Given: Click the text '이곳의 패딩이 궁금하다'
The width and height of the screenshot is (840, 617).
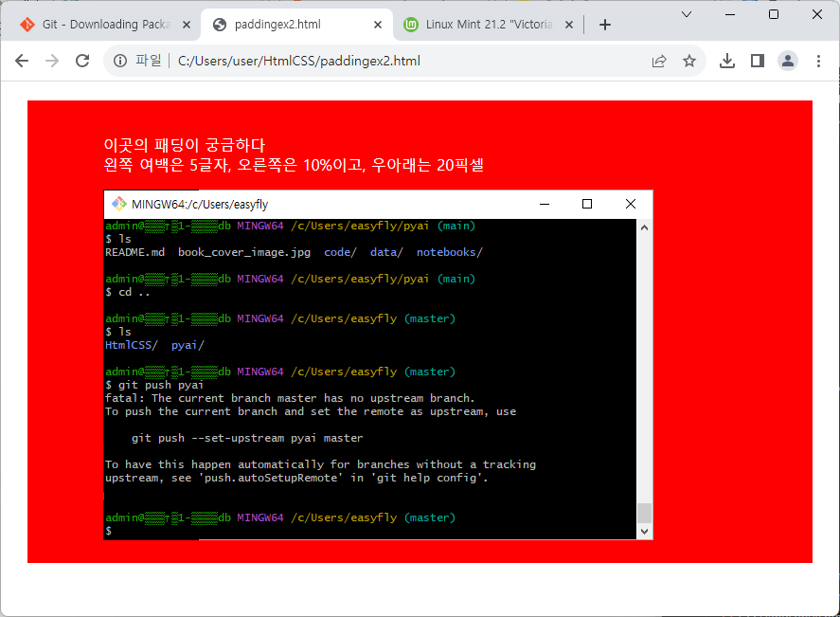Looking at the screenshot, I should (x=185, y=145).
